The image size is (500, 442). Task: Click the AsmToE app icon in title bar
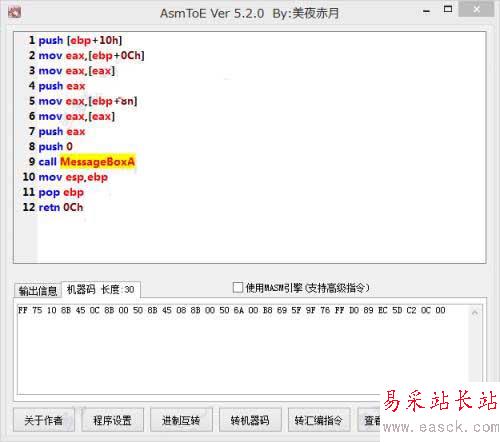[x=14, y=13]
